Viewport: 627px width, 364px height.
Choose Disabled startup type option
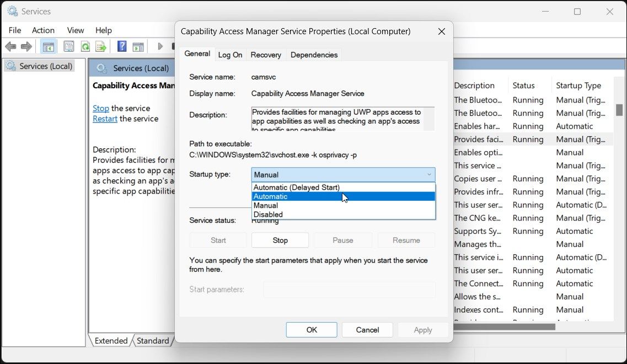(344, 215)
